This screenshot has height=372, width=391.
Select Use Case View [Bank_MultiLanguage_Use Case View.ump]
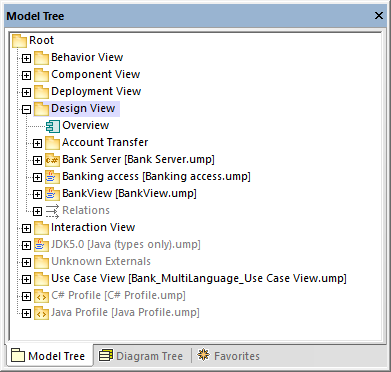(199, 278)
